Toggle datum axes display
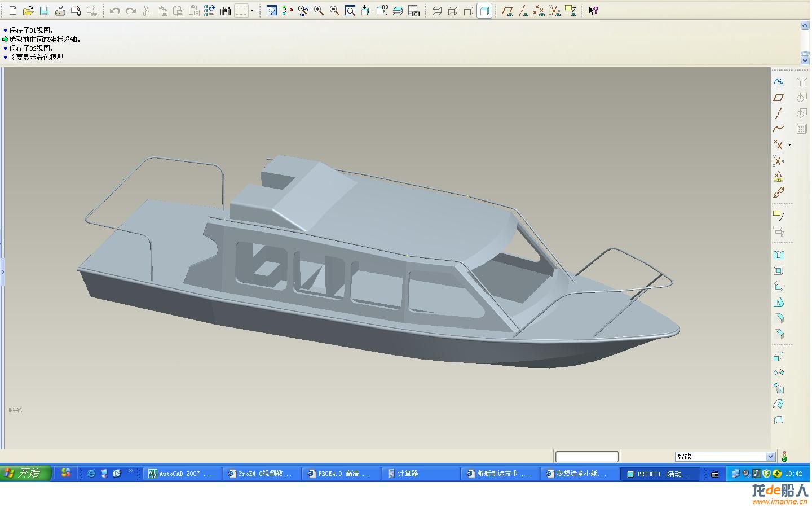812x508 pixels. coord(523,10)
